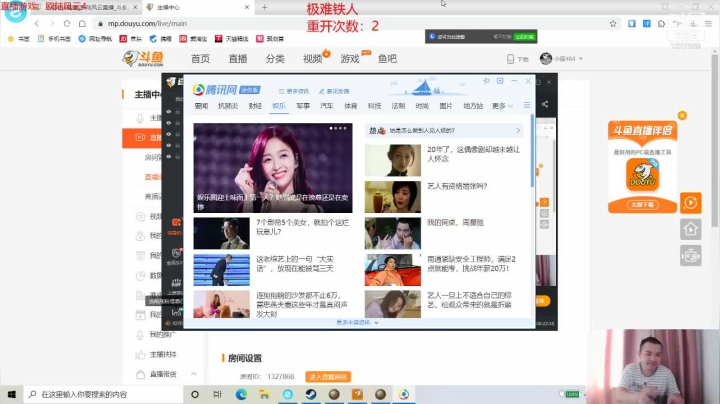Toggle fifth eye visibility icon in streaming app
Viewport: 720px width, 404px height.
[x=169, y=157]
